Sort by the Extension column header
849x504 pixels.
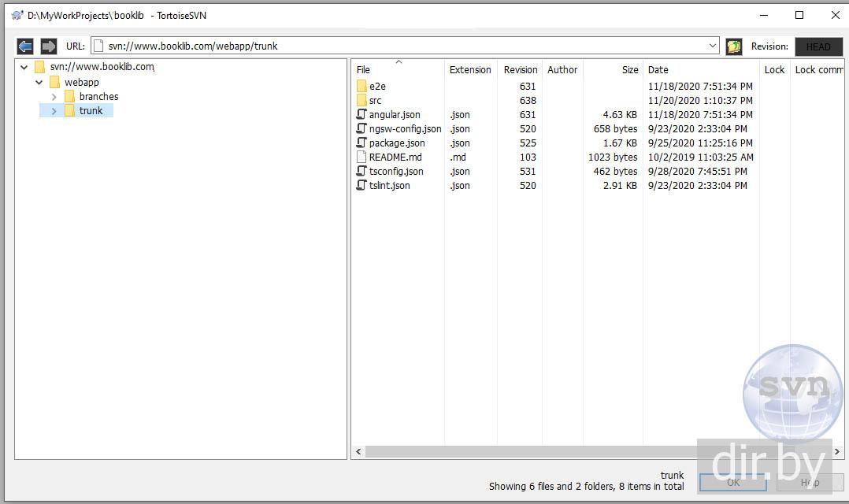[x=470, y=70]
